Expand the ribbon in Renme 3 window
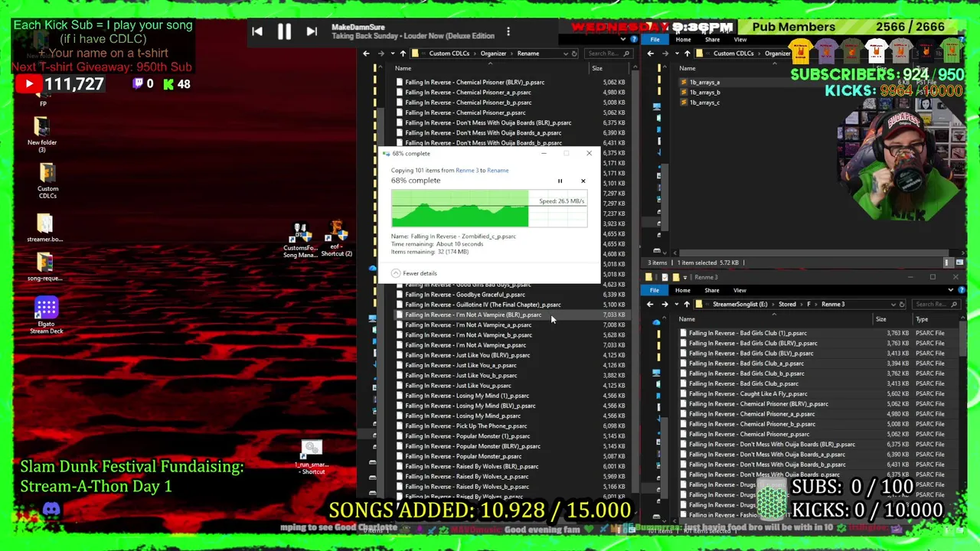 [951, 291]
